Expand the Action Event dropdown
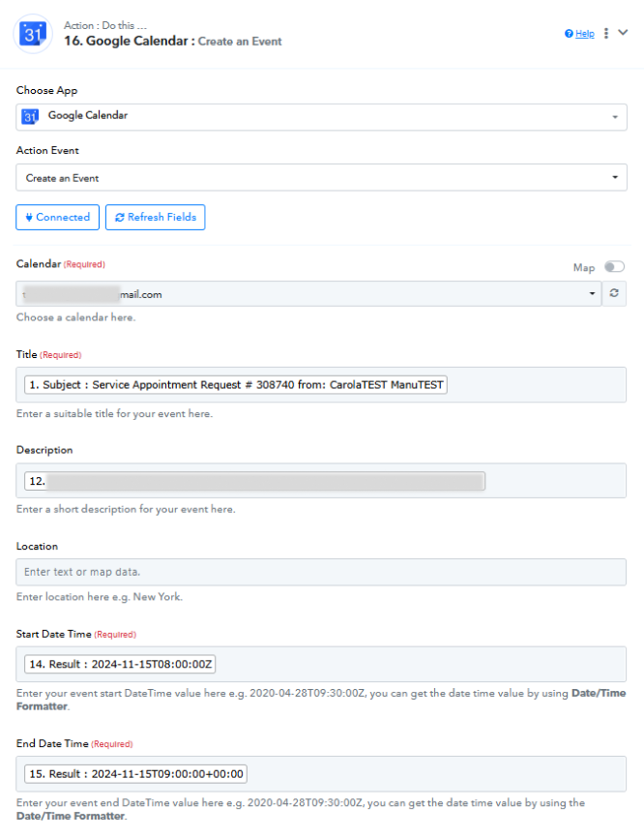 321,177
